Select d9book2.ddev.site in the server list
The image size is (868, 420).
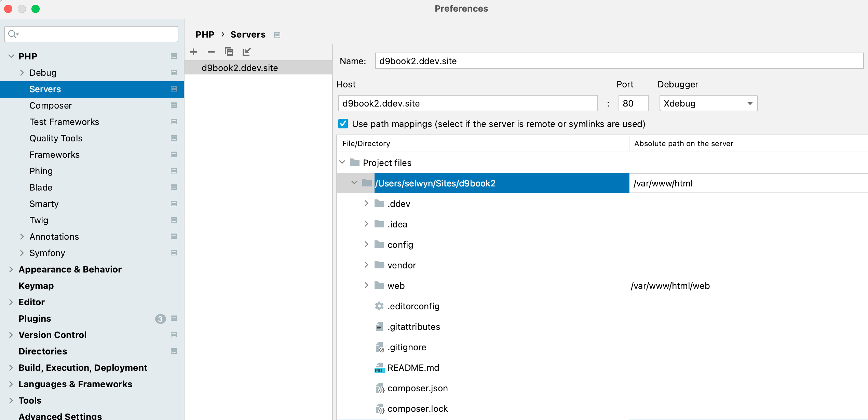pos(258,68)
